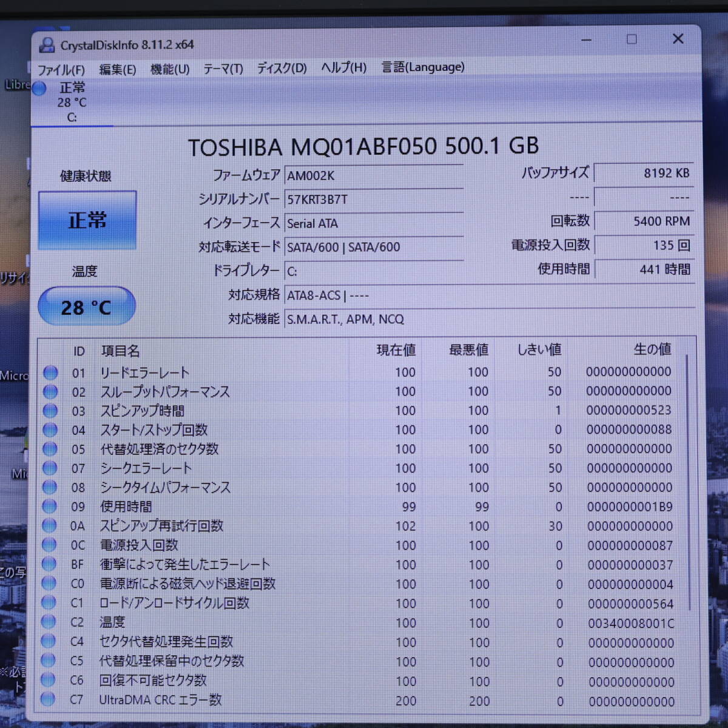Open the ファイル(F) menu
Image resolution: width=728 pixels, height=728 pixels.
pyautogui.click(x=61, y=69)
